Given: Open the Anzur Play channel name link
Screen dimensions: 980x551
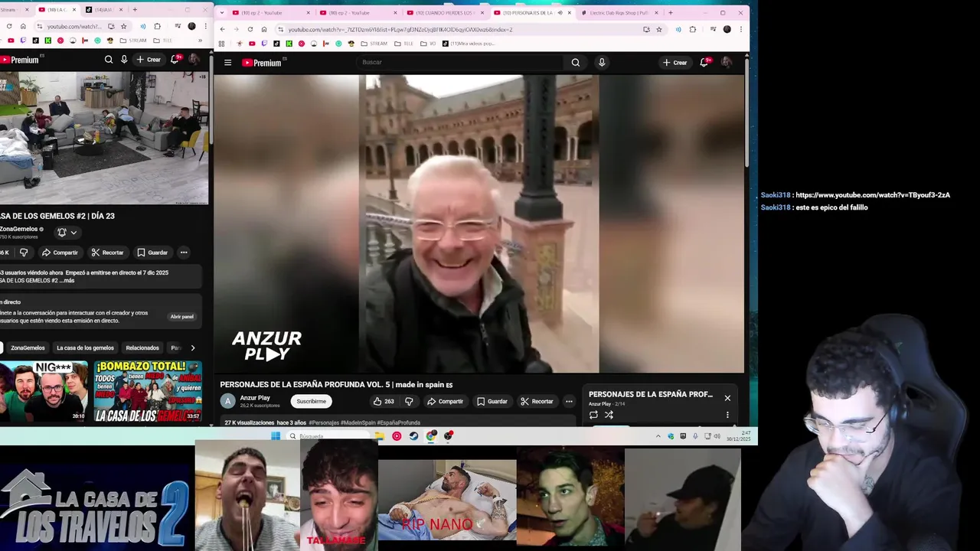Looking at the screenshot, I should tap(255, 398).
